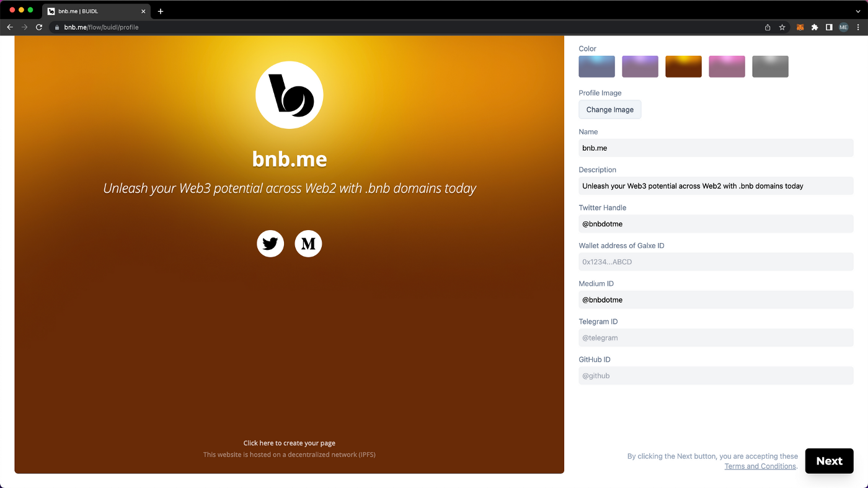Screen dimensions: 868x488
Task: Open the Extensions puzzle icon
Action: [x=815, y=27]
